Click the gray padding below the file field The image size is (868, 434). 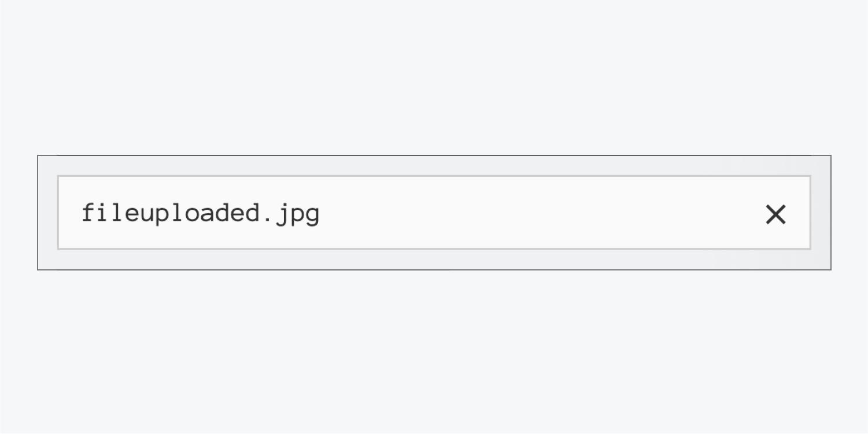(x=434, y=259)
